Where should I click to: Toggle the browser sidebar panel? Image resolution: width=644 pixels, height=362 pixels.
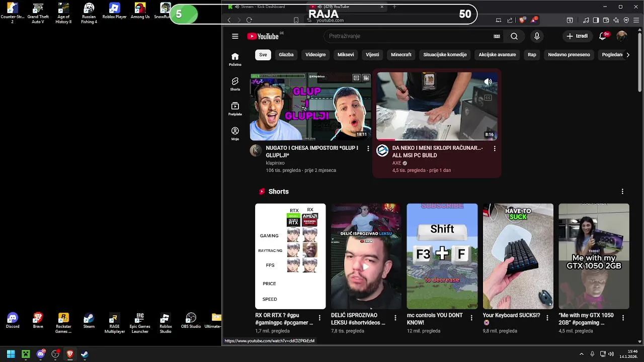coord(596,20)
